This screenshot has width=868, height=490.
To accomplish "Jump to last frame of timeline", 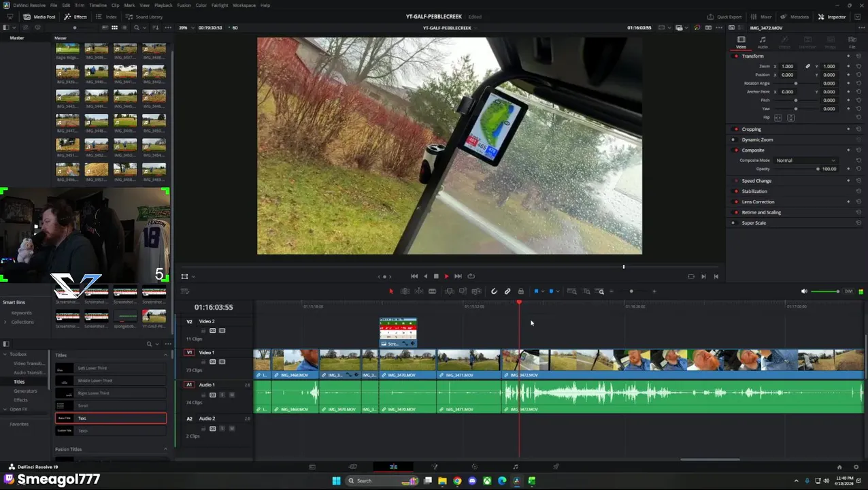I will coord(458,276).
